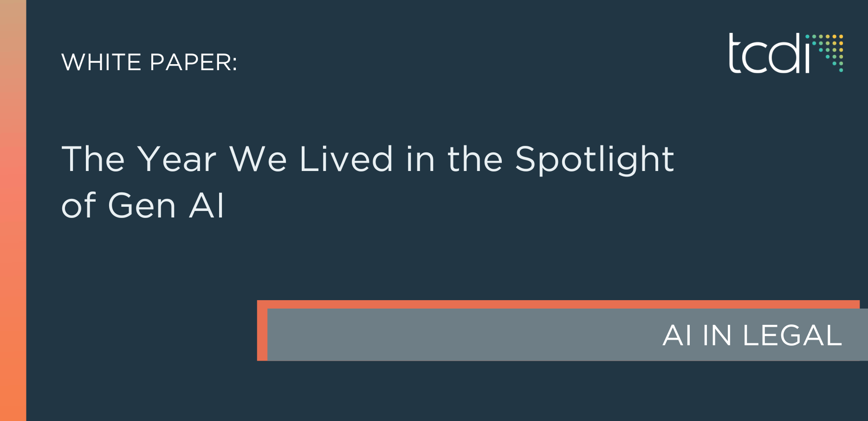
Task: Click the tcdi logo text
Action: pos(769,54)
